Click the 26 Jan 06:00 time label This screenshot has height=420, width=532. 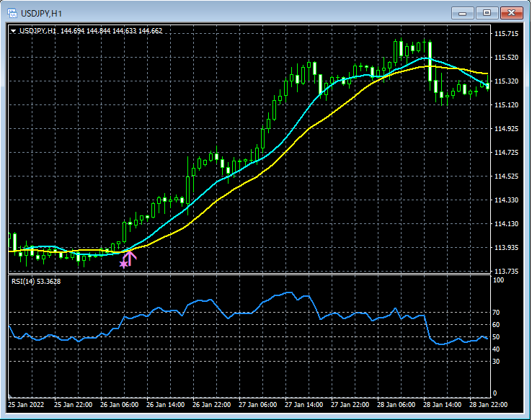click(120, 404)
